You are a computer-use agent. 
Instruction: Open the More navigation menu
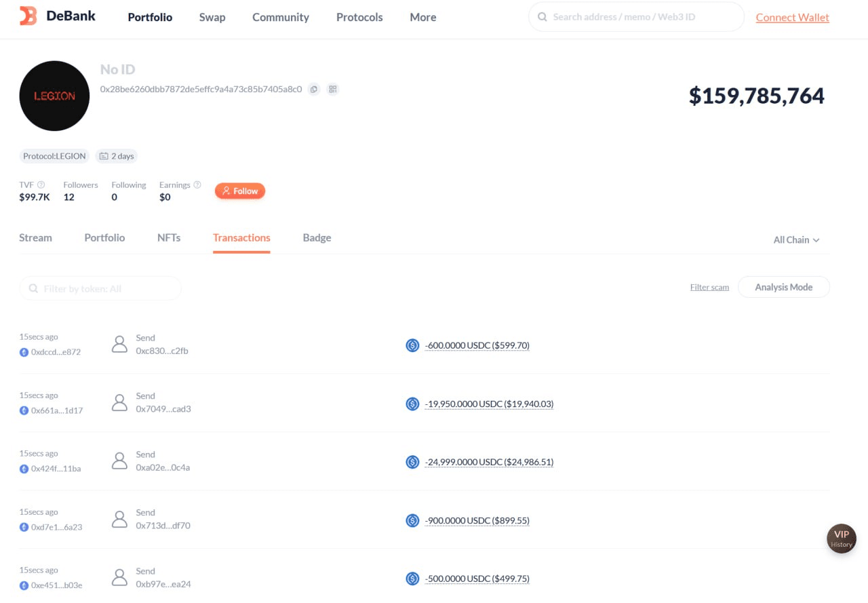422,17
